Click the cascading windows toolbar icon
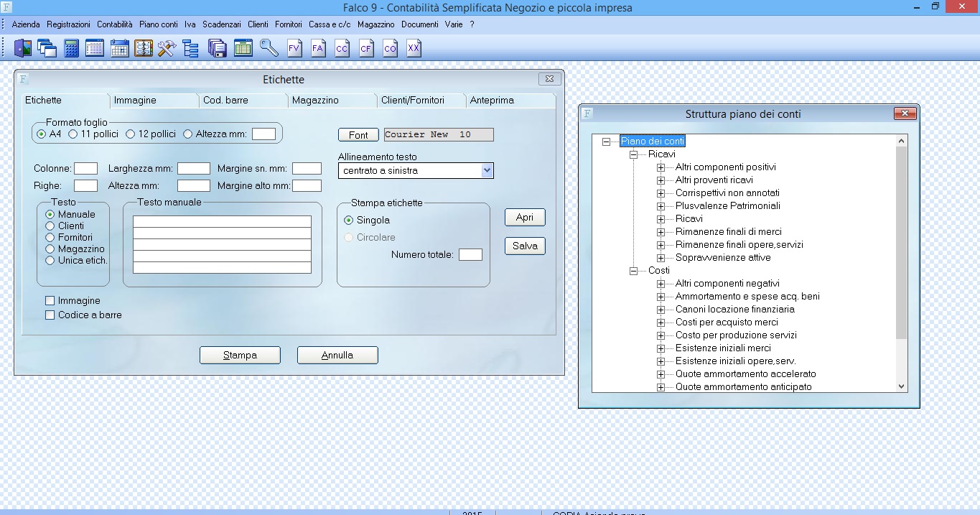 [47, 48]
